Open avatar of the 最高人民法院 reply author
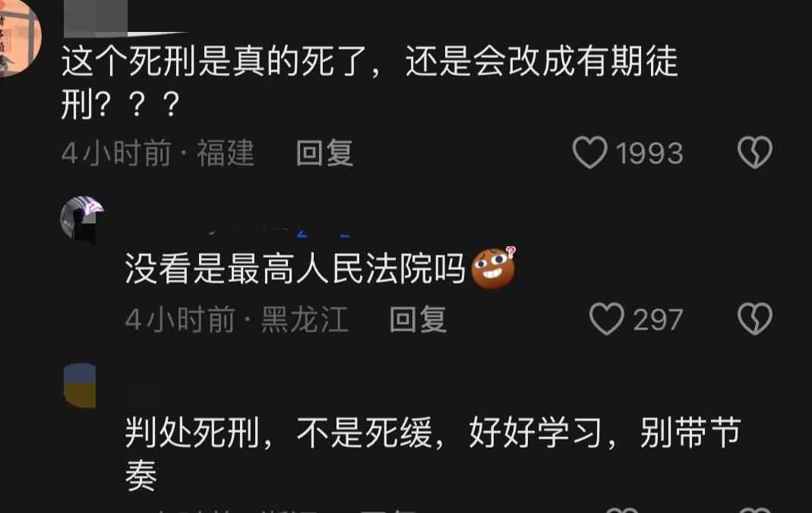This screenshot has height=513, width=812. (82, 219)
